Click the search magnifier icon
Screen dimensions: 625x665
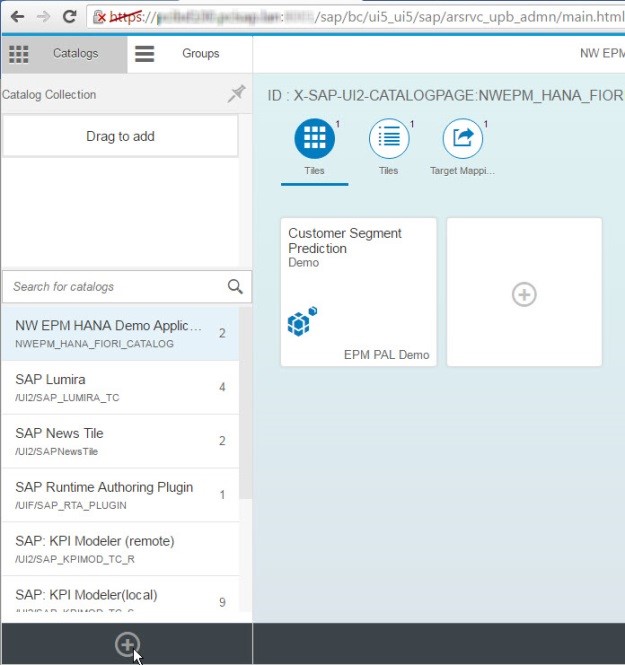coord(235,287)
